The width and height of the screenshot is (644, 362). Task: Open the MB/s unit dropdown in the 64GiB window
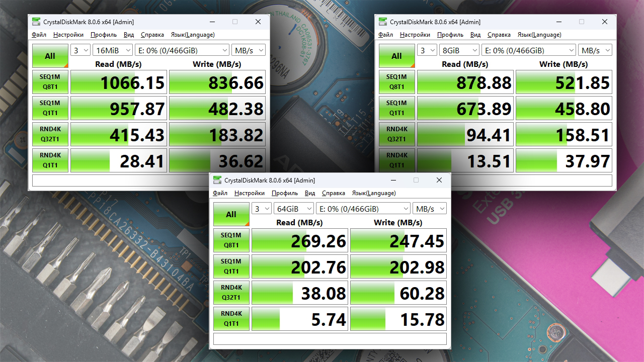(x=430, y=209)
